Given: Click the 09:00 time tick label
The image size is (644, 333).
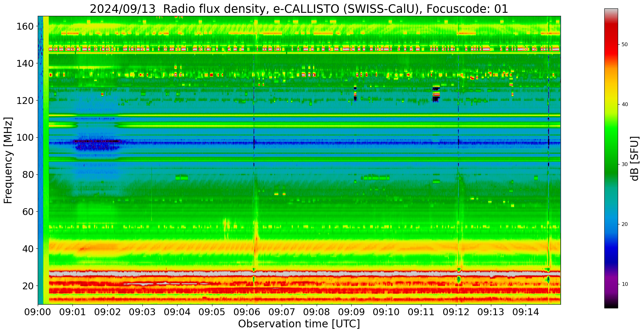Looking at the screenshot, I should (38, 311).
